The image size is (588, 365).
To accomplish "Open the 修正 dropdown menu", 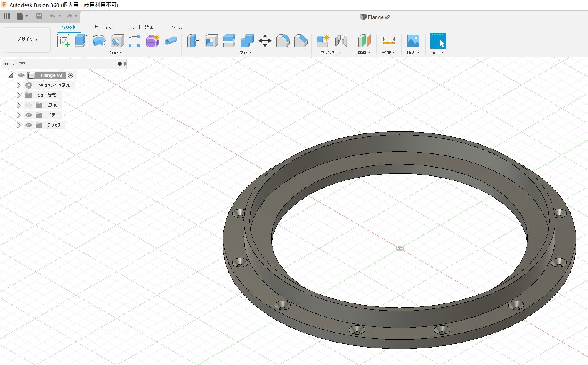I will [x=245, y=53].
